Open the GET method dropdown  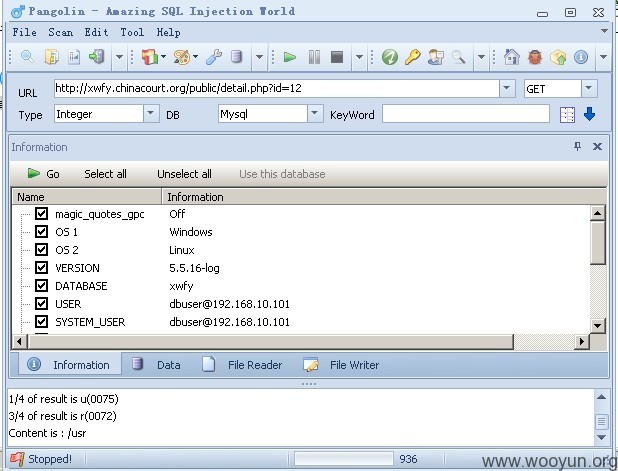click(589, 88)
